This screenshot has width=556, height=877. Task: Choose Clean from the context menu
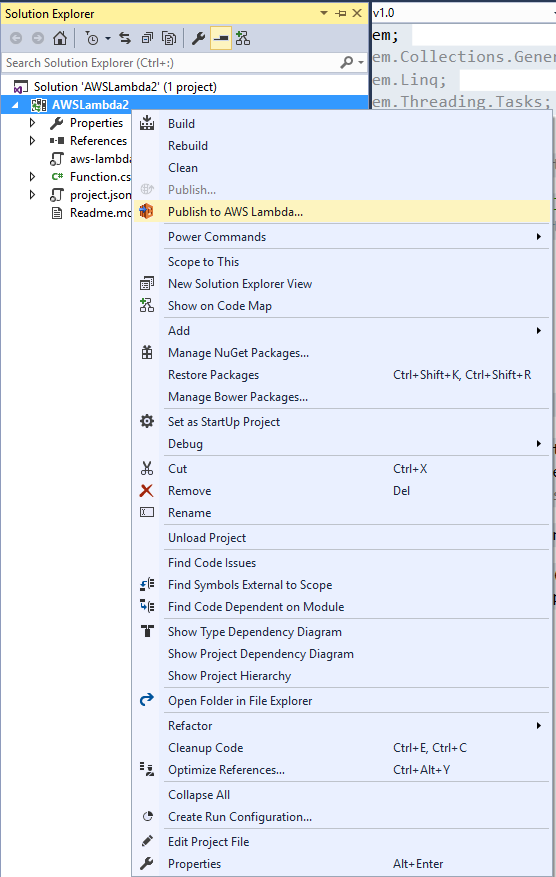coord(183,168)
